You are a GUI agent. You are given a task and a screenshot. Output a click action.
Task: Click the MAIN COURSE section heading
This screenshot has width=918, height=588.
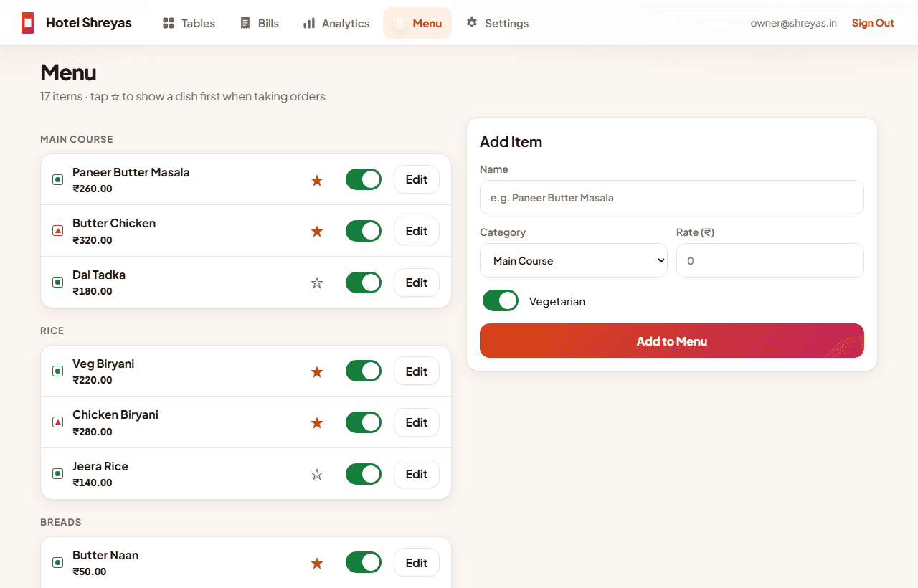77,139
